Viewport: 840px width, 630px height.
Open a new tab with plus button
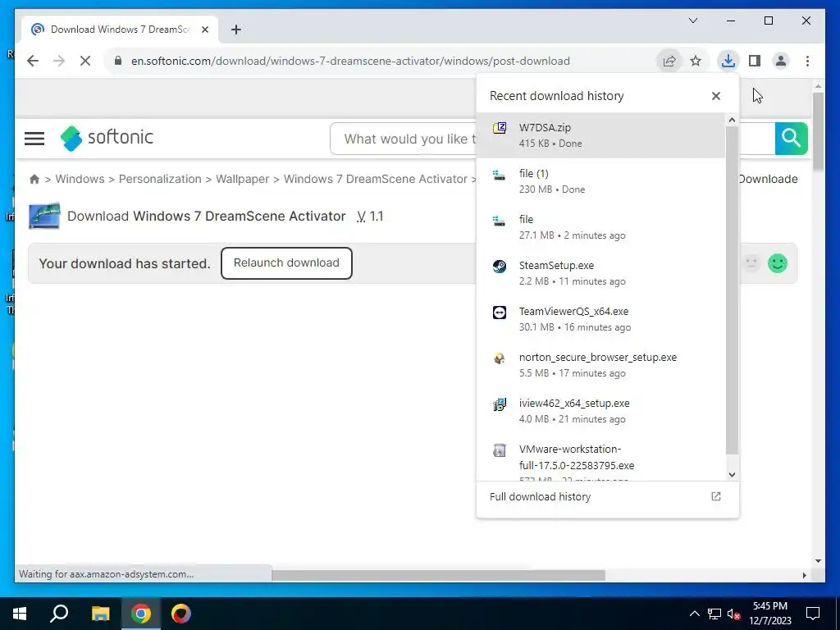[236, 30]
